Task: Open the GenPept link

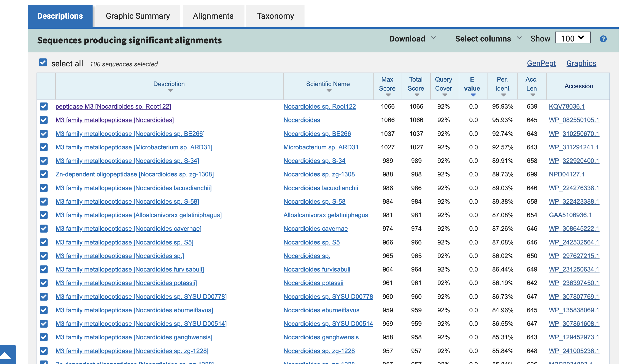Action: (541, 64)
